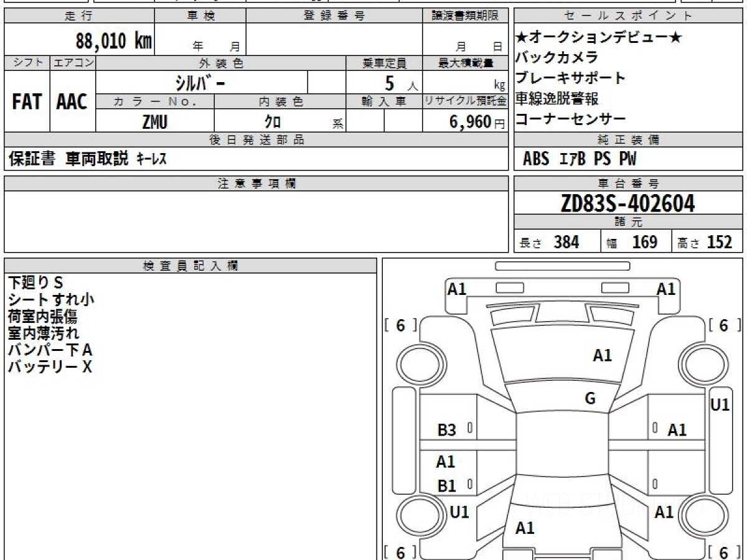Click the AAC air conditioner cell

72,102
